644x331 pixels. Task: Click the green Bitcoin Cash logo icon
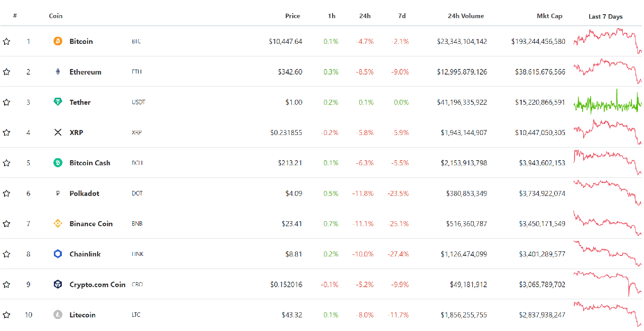coord(58,163)
